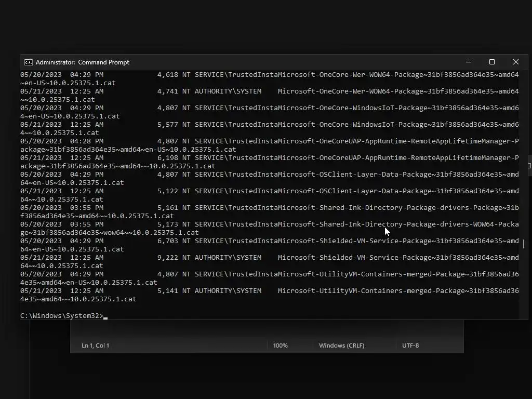The image size is (532, 399).
Task: Click line "4e35~amd64~en-US~10.0.25375.1.cat"
Action: [88, 282]
